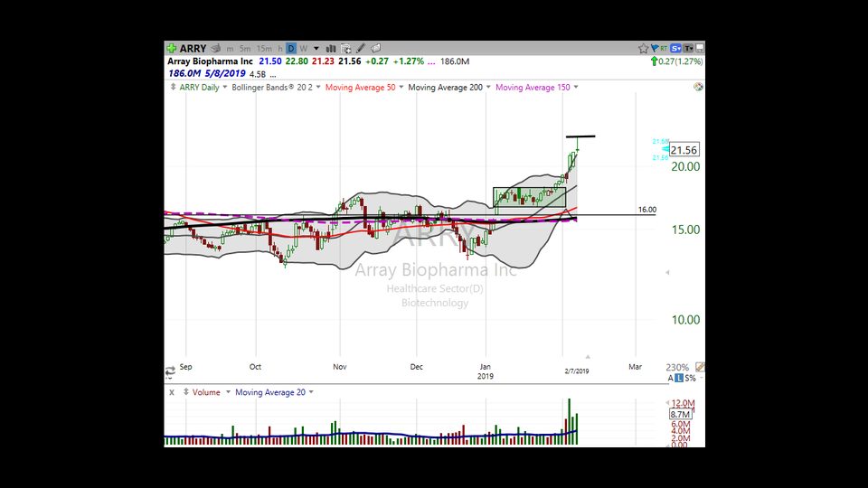Toggle logarithmic scale L button

(679, 378)
